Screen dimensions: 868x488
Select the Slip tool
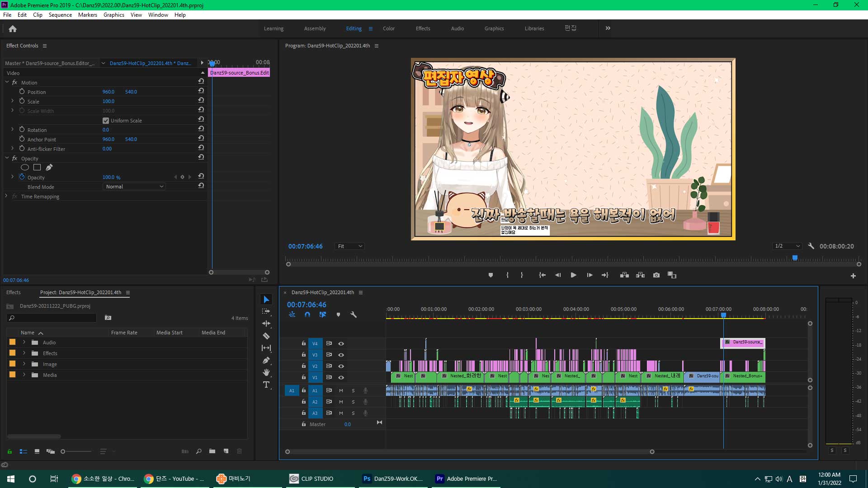tap(266, 348)
